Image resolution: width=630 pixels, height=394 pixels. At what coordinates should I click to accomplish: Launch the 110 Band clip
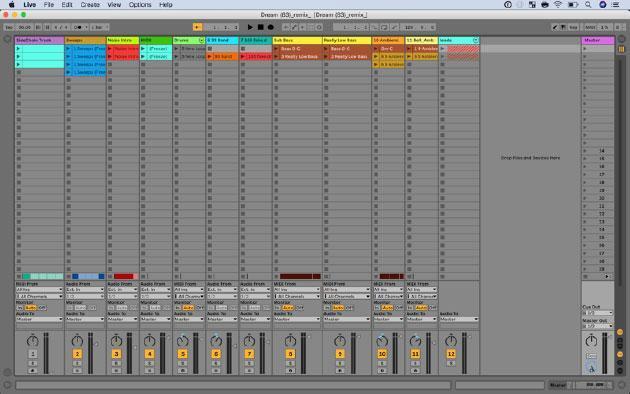tap(243, 57)
